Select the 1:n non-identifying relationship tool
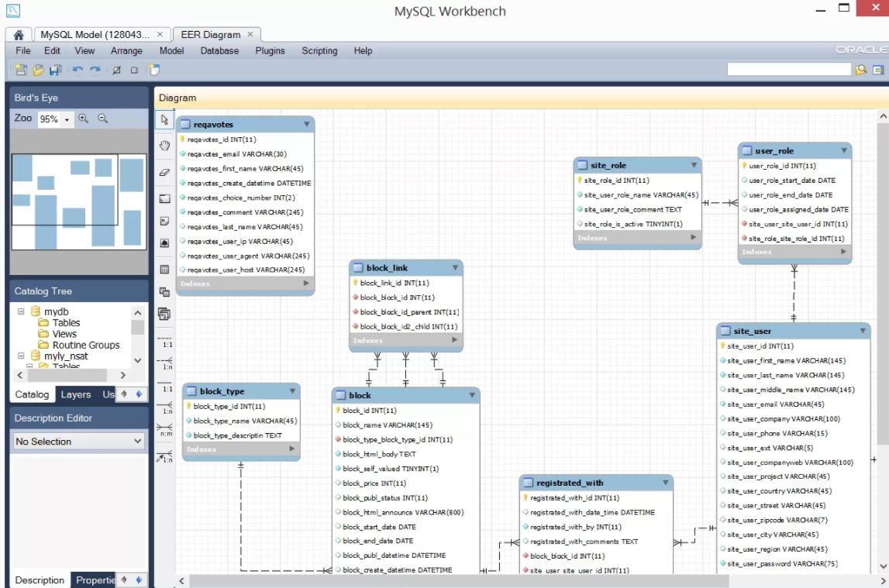 165,363
